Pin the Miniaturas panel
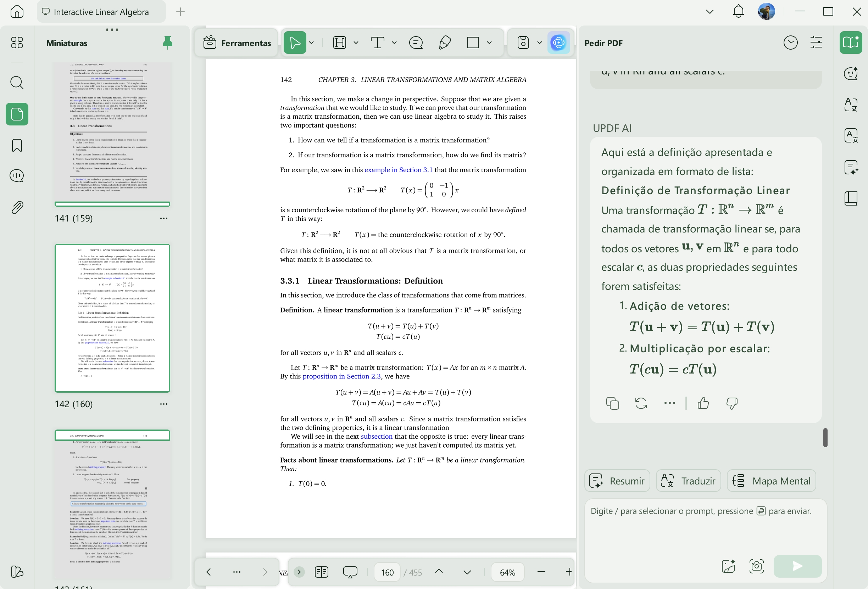The height and width of the screenshot is (589, 868). (168, 43)
